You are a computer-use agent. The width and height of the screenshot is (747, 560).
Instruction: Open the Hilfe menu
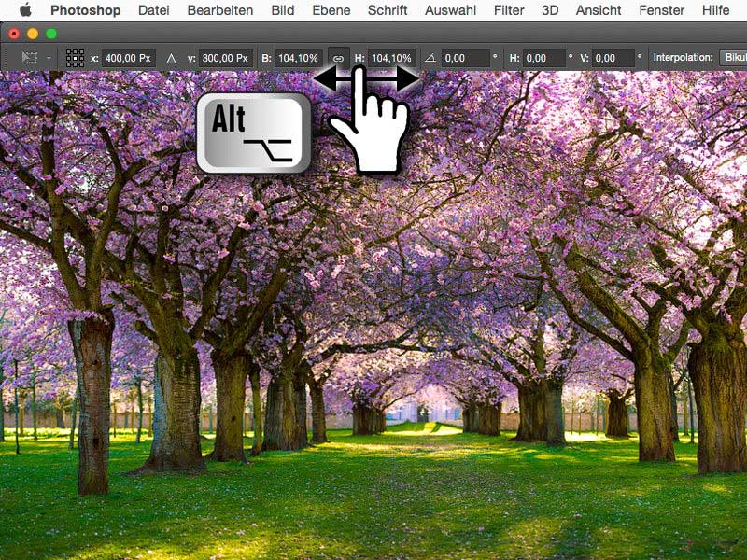tap(715, 10)
